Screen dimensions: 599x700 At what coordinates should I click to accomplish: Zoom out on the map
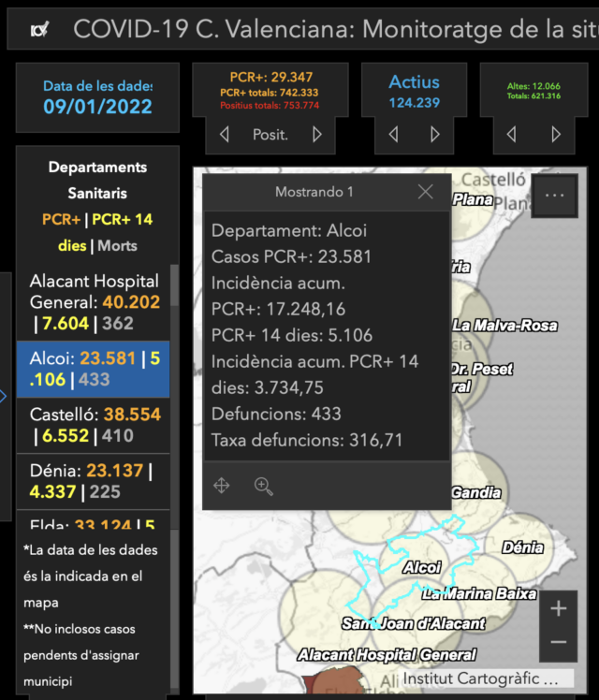[x=559, y=642]
